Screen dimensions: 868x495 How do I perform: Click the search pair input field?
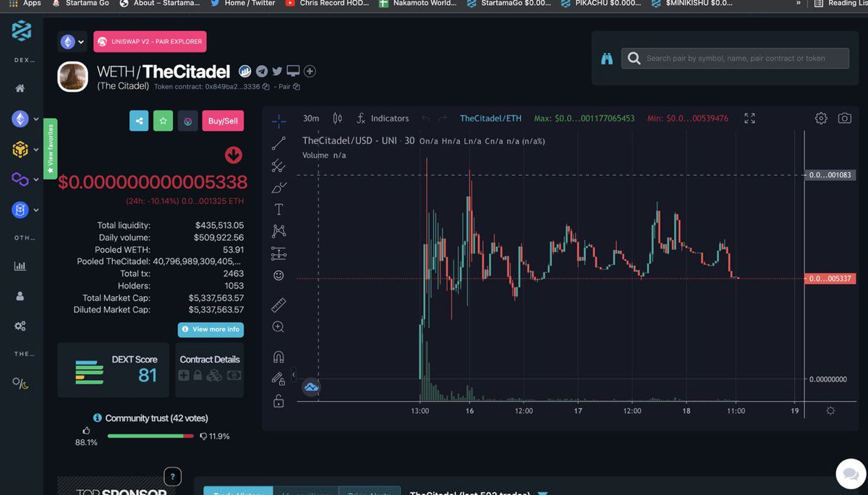[x=735, y=59]
